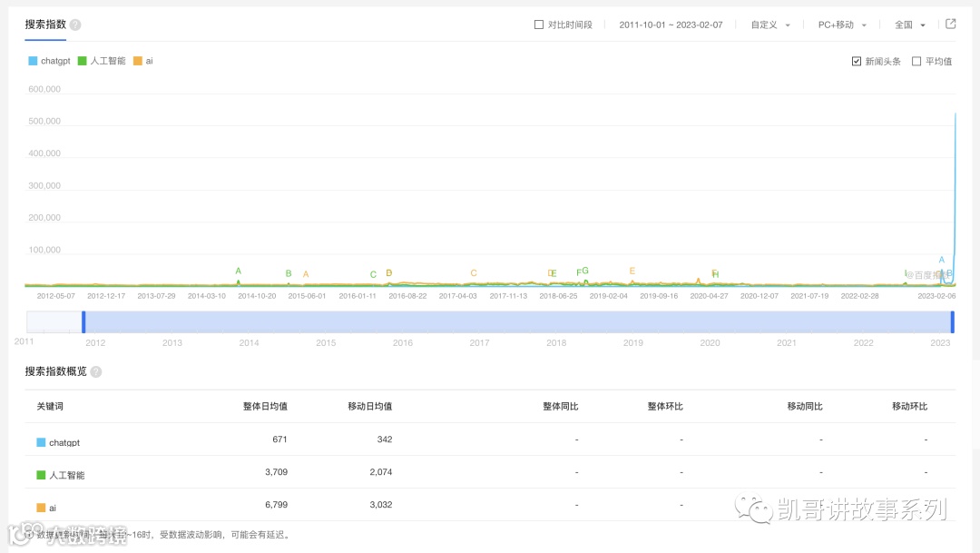Click the 整体日均值 column header
This screenshot has width=980, height=553.
tap(265, 407)
